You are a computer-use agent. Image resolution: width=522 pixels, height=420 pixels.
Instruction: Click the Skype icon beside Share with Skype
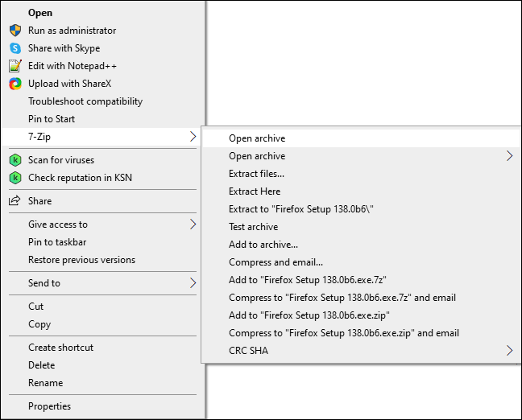[x=14, y=48]
